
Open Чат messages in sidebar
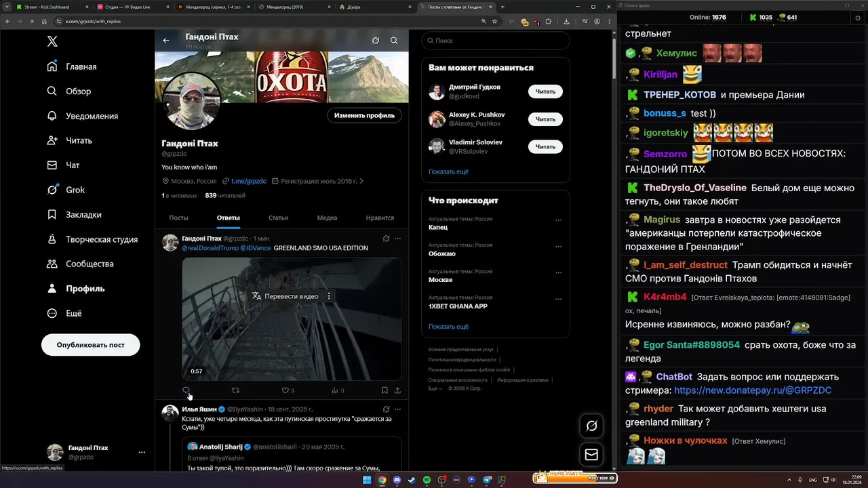(x=64, y=165)
